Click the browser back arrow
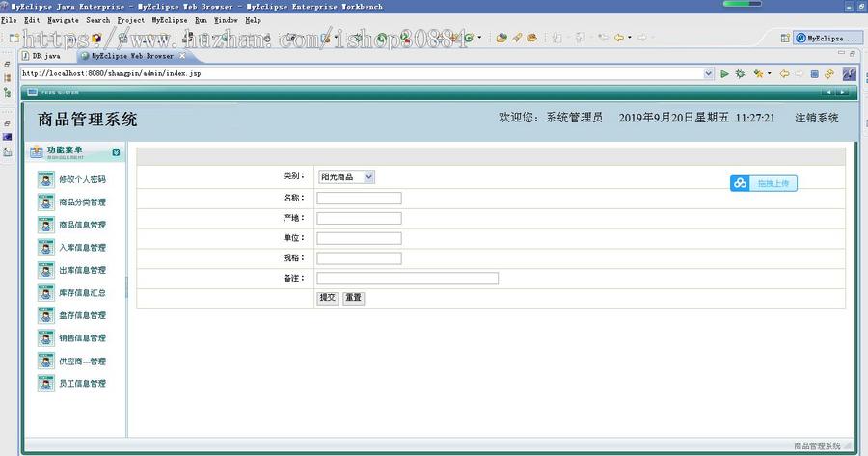868x456 pixels. (x=784, y=73)
